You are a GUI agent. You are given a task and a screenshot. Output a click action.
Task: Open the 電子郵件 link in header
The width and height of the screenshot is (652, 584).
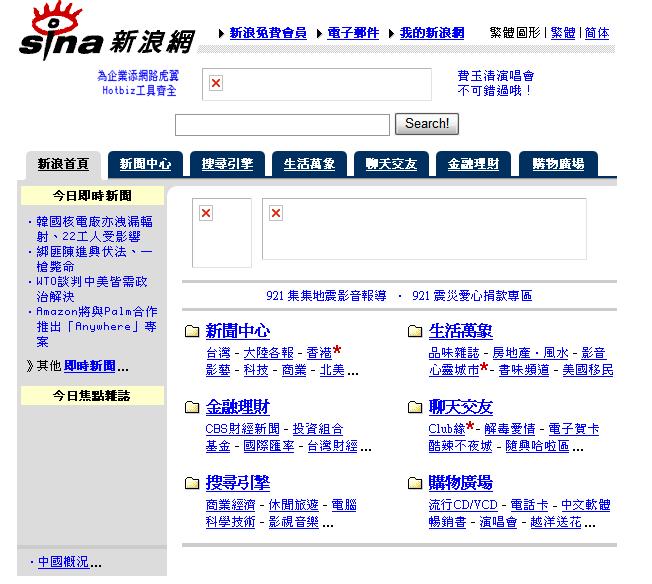point(353,33)
